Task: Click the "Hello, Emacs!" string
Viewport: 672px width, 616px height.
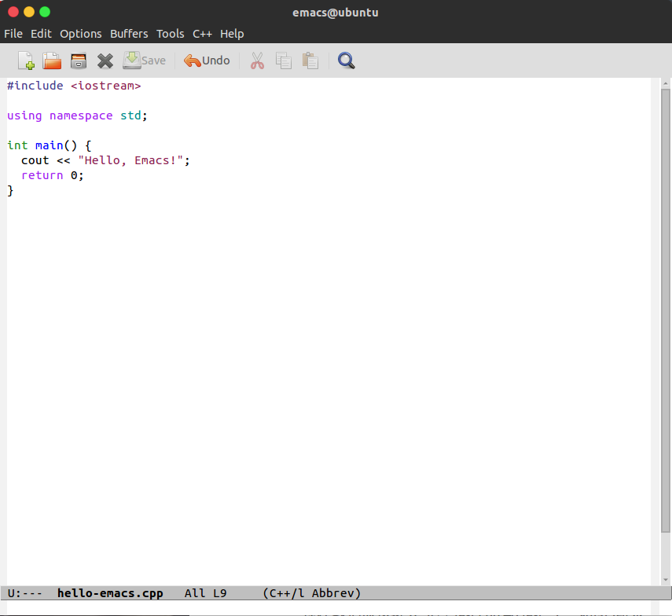Action: click(130, 160)
